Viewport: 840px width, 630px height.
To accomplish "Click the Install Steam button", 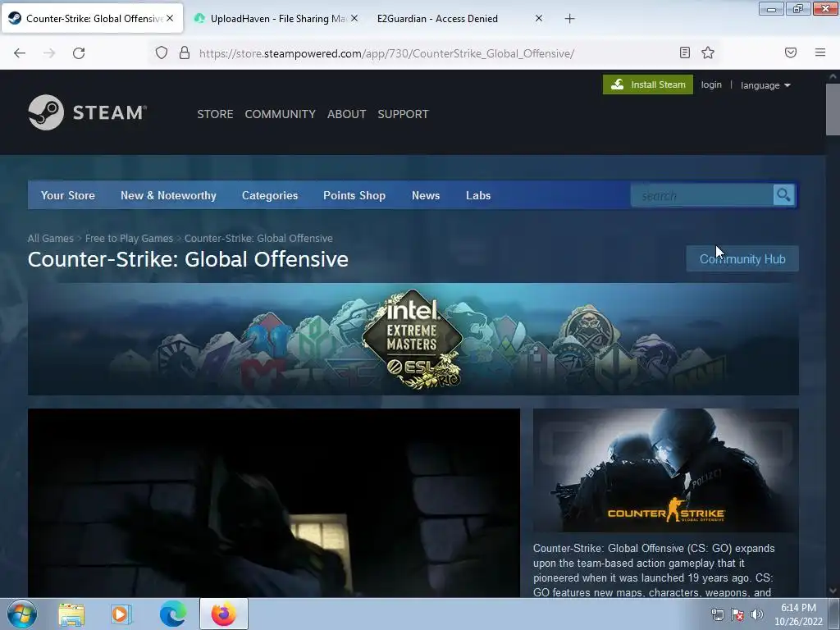I will pyautogui.click(x=648, y=84).
